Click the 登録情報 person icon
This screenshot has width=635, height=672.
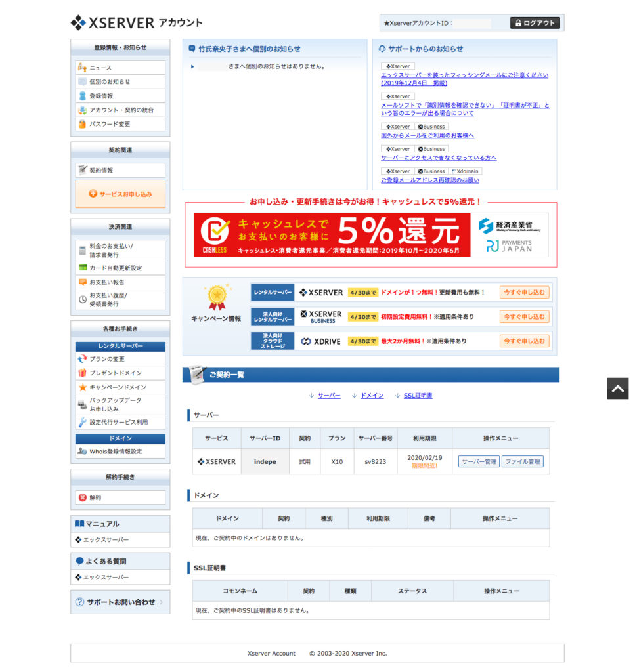82,96
